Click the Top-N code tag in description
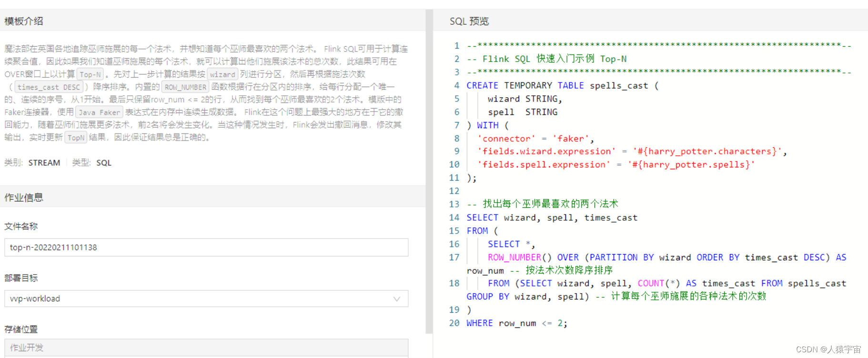Screen dimensions: 868x358 point(90,74)
